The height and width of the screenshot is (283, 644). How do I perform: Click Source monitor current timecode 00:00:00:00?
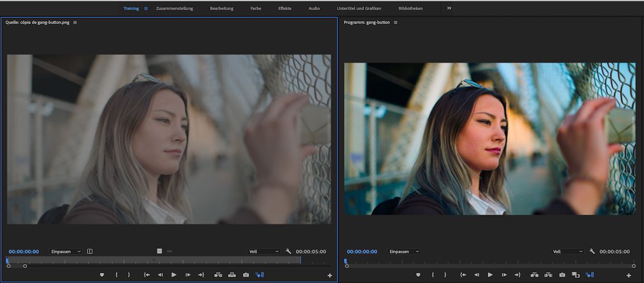[x=24, y=251]
